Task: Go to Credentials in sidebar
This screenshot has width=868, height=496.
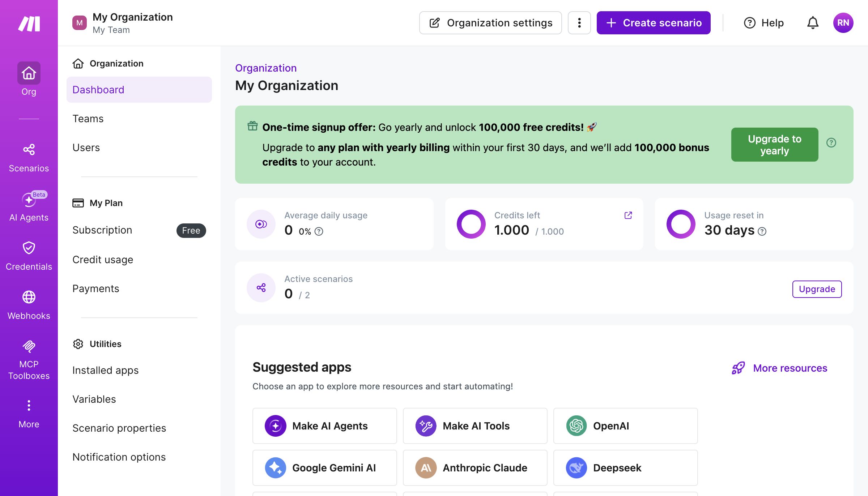Action: [29, 256]
